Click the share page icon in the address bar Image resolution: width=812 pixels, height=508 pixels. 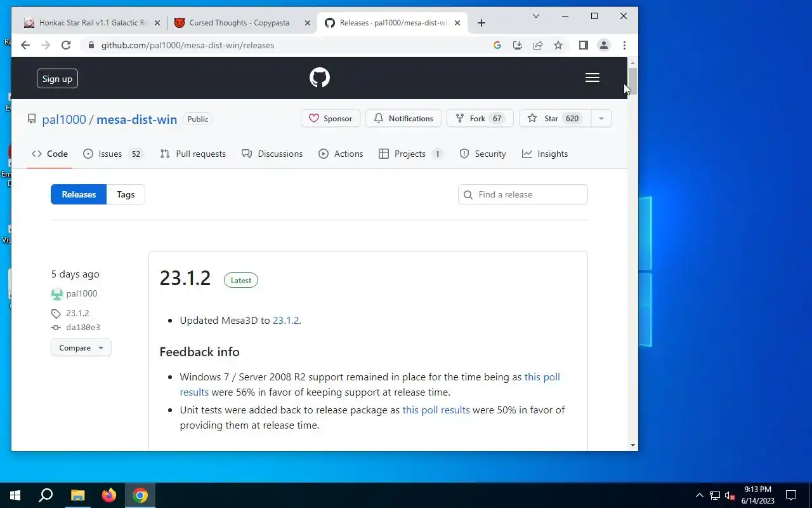(538, 45)
